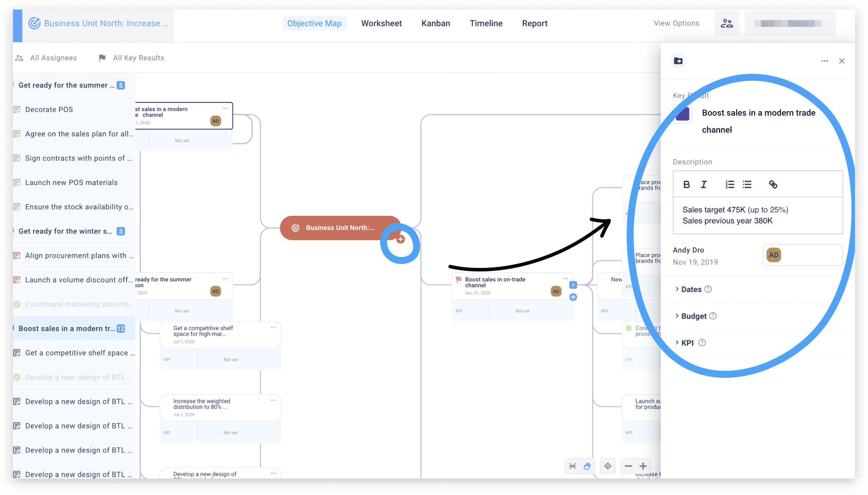Select Decorate POS in the sidebar list
Viewport: 868px width, 495px height.
coord(74,110)
